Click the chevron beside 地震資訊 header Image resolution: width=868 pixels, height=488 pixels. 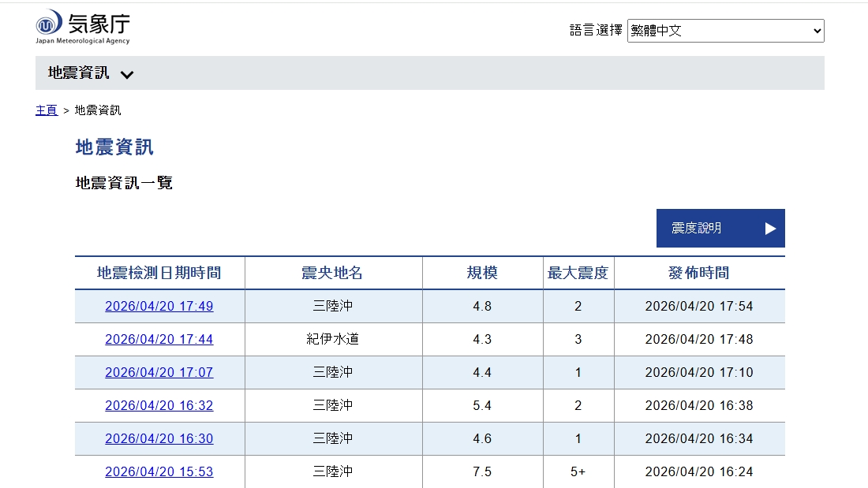[127, 75]
